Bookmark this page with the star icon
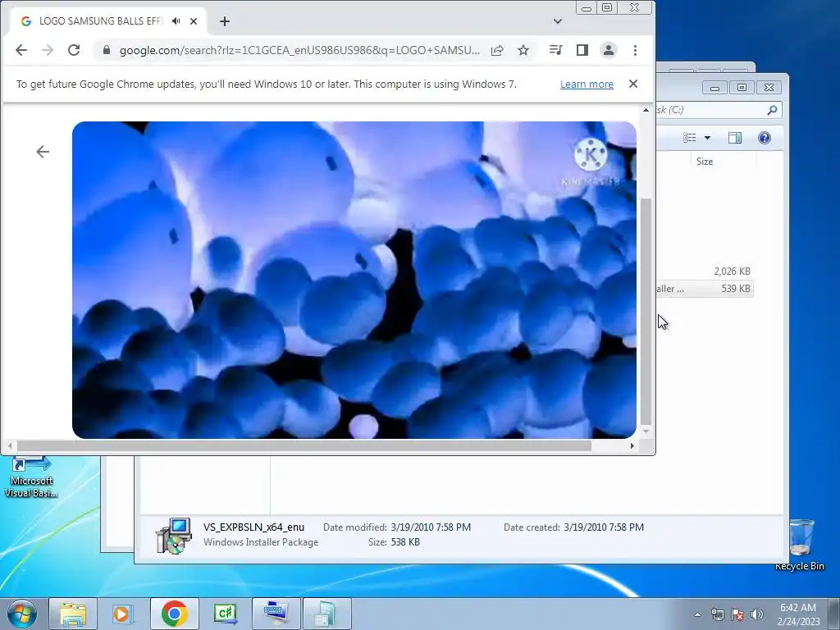The image size is (840, 630). coord(523,50)
